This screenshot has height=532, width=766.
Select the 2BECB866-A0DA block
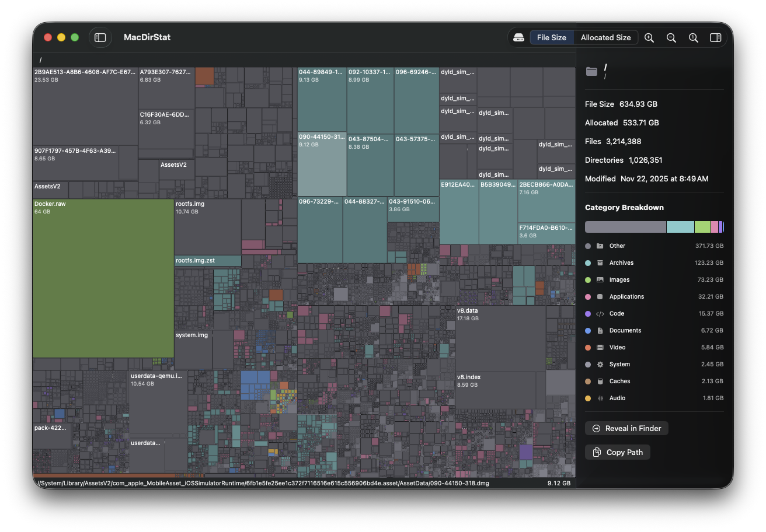546,201
